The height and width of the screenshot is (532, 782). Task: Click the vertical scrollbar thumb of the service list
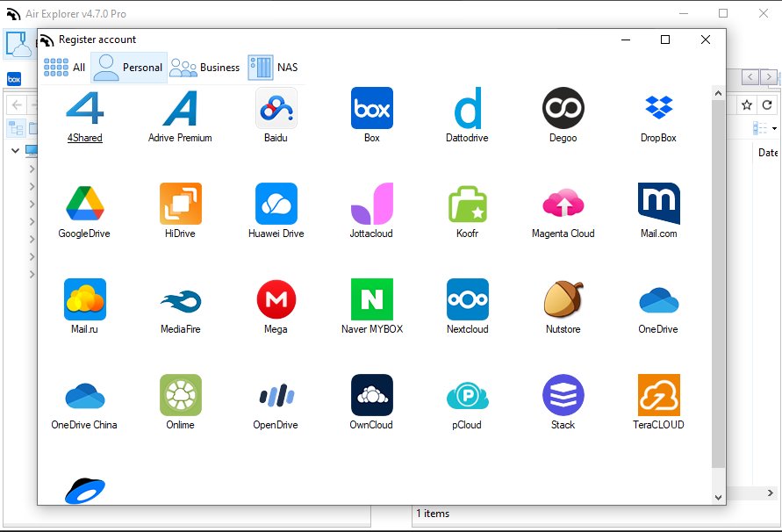718,284
